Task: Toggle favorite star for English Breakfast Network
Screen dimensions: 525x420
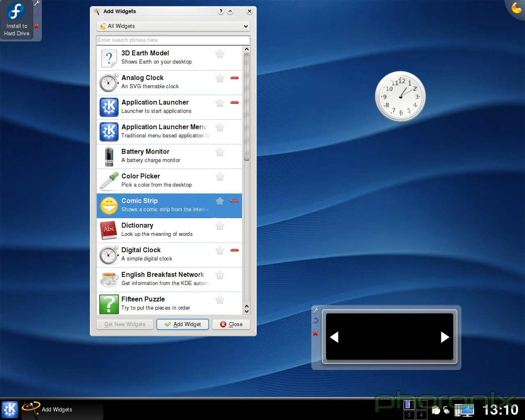Action: coord(220,275)
